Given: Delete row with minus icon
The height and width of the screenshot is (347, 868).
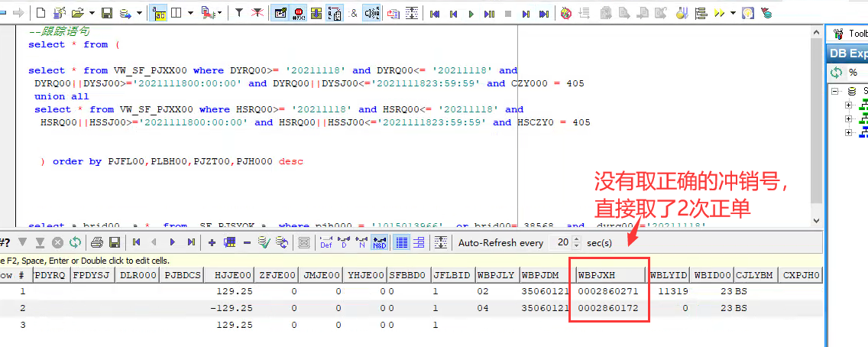Looking at the screenshot, I should (247, 242).
